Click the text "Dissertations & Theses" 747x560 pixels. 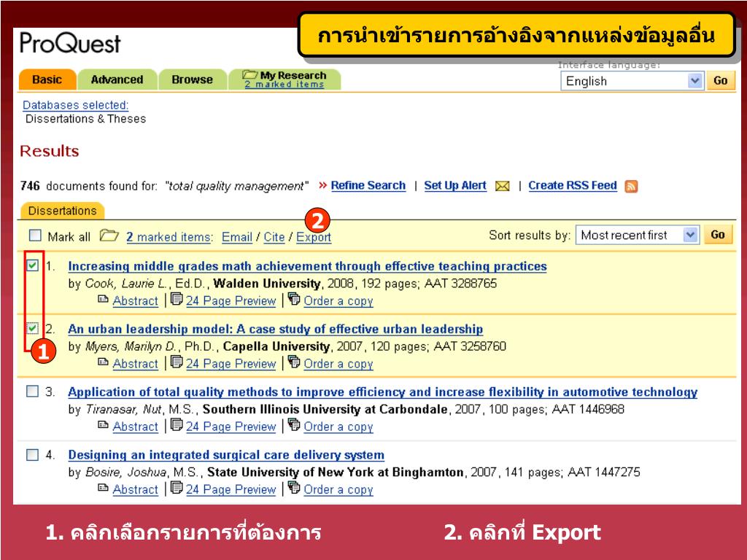tap(86, 119)
